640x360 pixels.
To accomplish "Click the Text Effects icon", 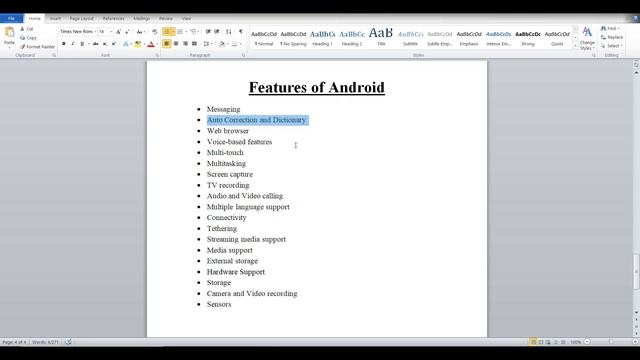I will [x=126, y=44].
